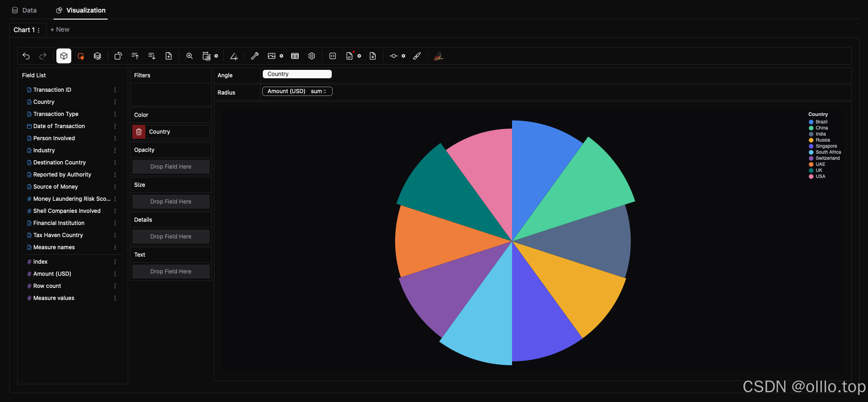Viewport: 868px width, 402px height.
Task: Sort in descending order
Action: pyautogui.click(x=152, y=56)
